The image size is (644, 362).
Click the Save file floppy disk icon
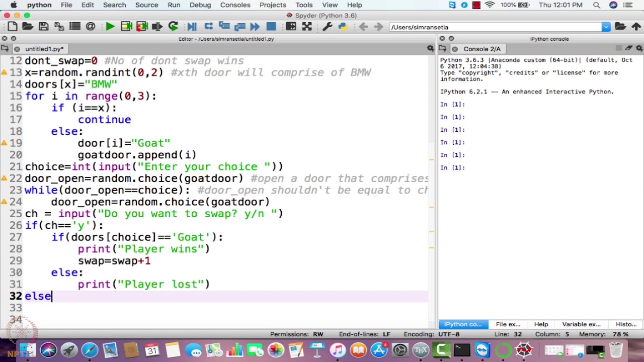[x=44, y=27]
